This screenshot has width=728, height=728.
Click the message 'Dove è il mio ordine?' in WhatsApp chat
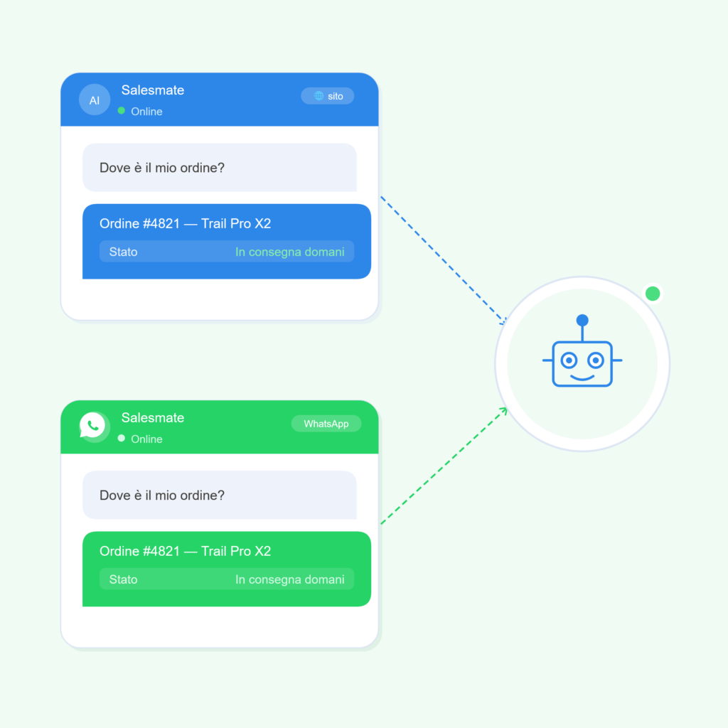click(x=220, y=496)
